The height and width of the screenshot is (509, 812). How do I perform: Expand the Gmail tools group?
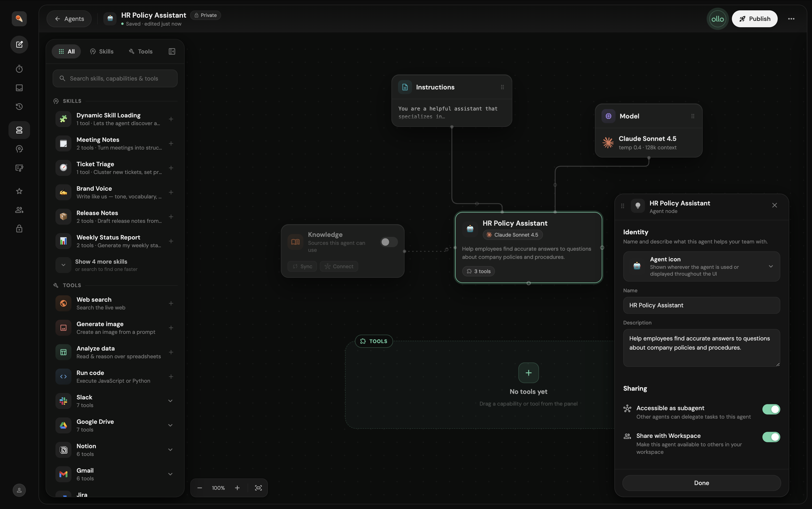(170, 474)
